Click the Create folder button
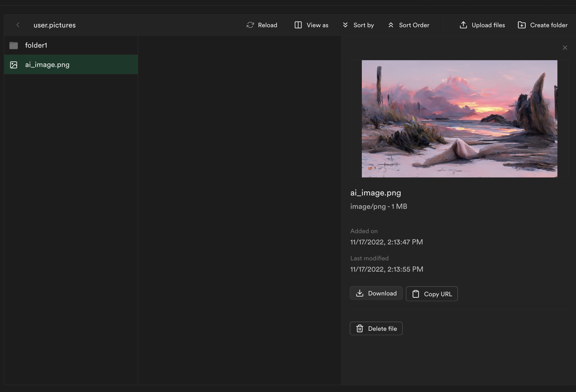 tap(543, 25)
